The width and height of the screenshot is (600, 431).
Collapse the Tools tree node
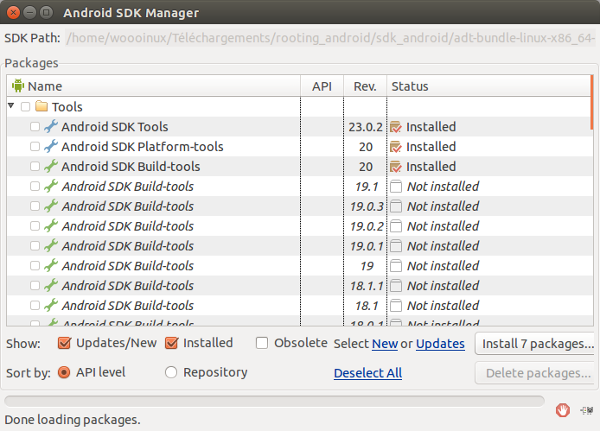click(x=11, y=106)
